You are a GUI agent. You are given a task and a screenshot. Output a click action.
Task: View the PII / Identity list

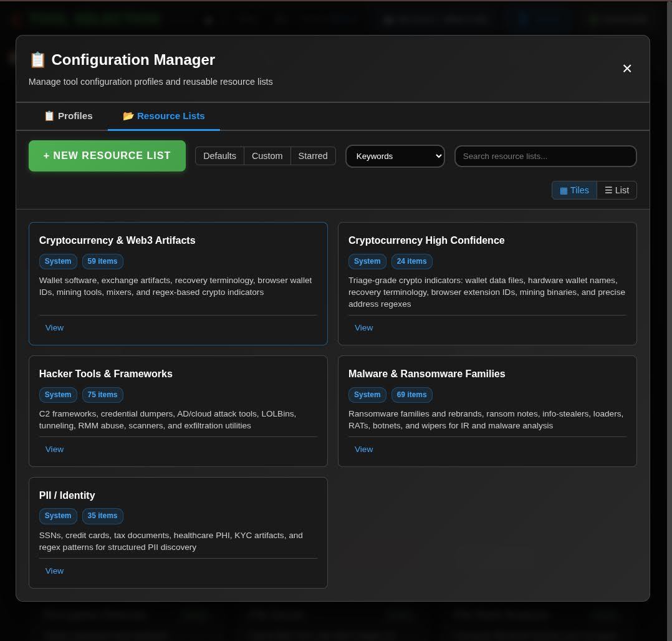pyautogui.click(x=54, y=571)
